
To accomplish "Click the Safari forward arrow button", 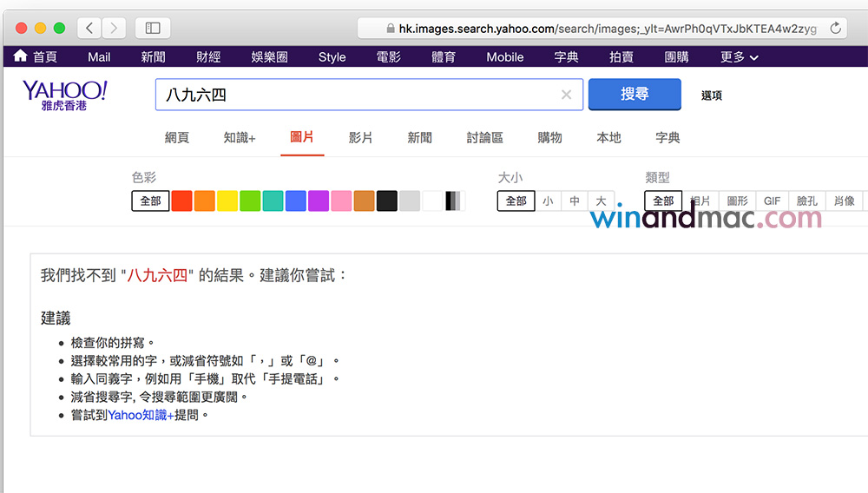I will pyautogui.click(x=114, y=28).
